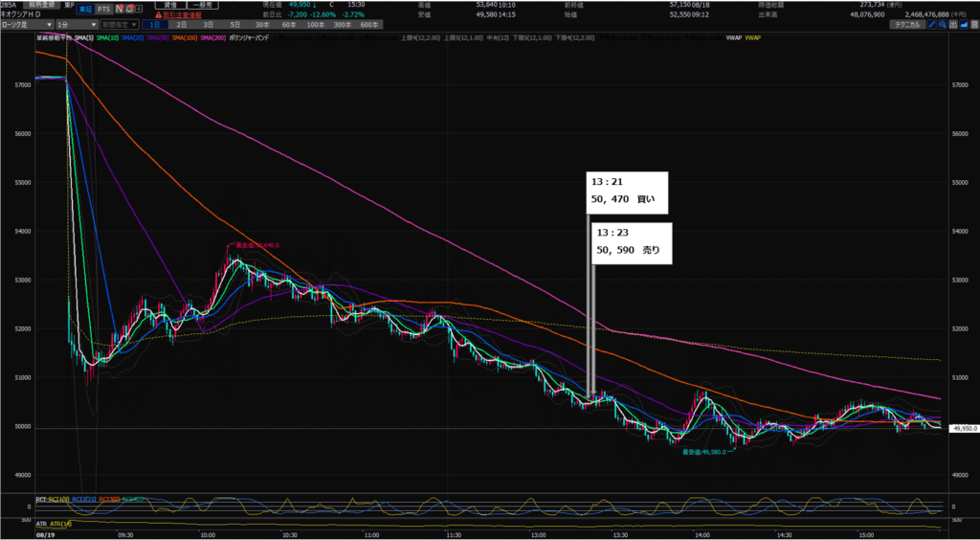
Task: Select the 300本 bar count tab
Action: coord(343,24)
